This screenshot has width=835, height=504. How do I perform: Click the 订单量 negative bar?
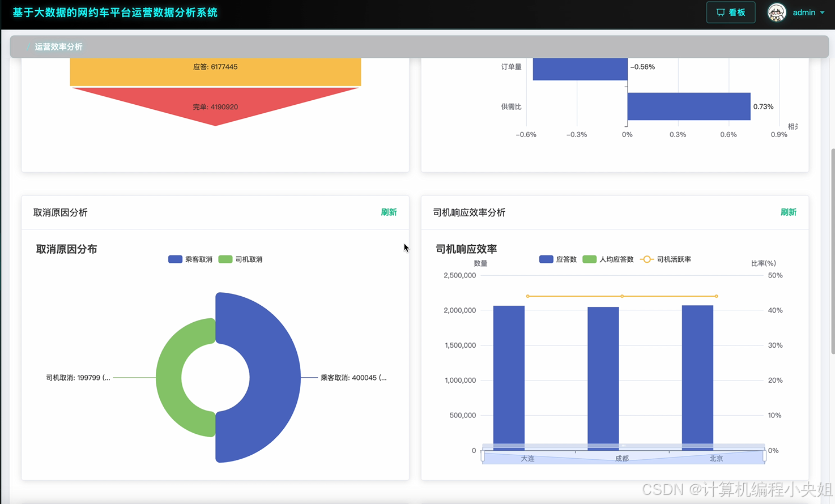(580, 69)
